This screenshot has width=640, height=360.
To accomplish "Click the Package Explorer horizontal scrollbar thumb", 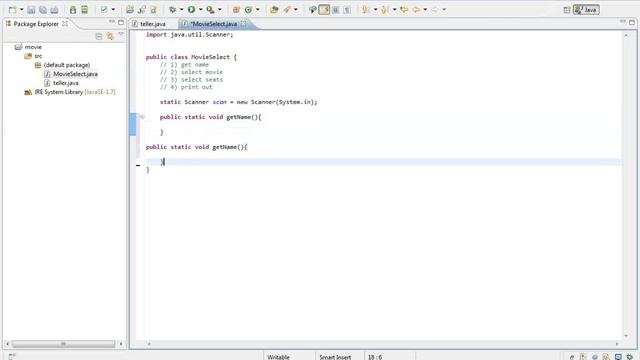I will [x=63, y=344].
